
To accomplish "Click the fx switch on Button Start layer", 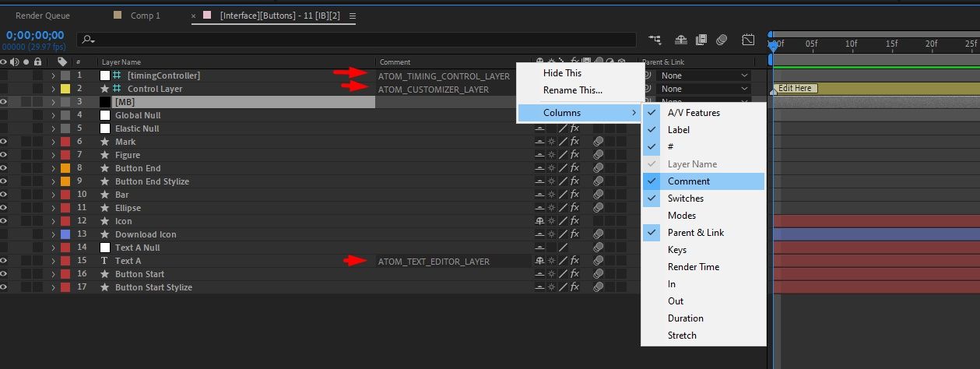I will 574,274.
